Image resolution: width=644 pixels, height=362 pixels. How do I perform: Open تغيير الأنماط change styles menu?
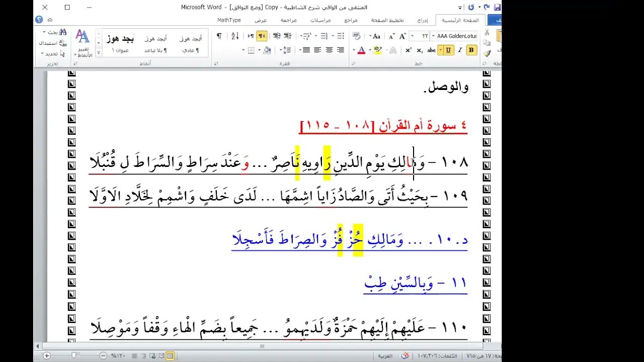83,43
